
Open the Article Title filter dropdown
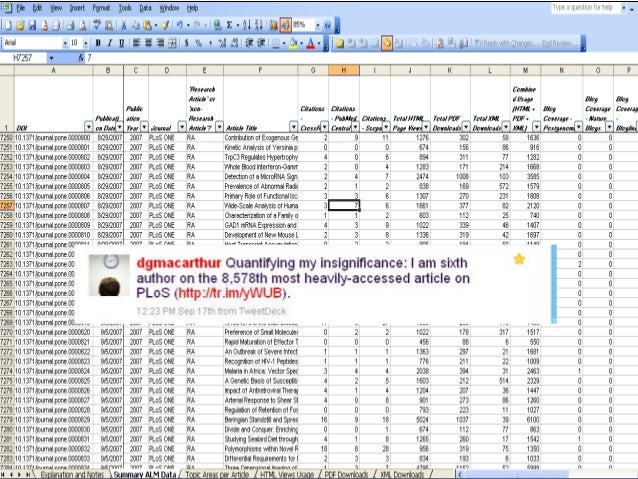coord(293,127)
